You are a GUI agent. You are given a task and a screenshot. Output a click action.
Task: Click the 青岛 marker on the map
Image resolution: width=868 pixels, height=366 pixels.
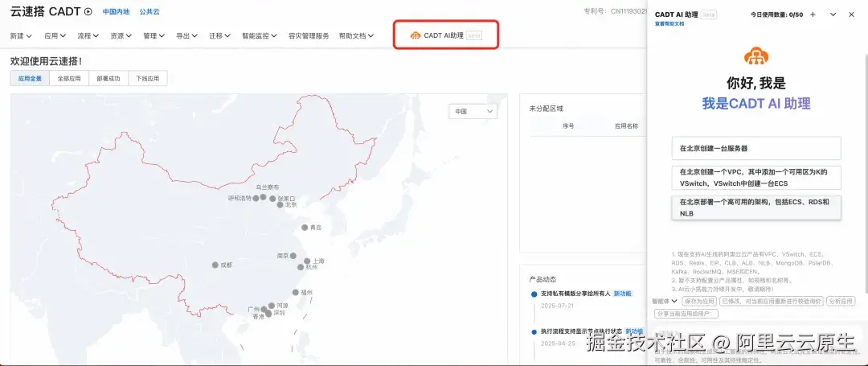point(305,227)
